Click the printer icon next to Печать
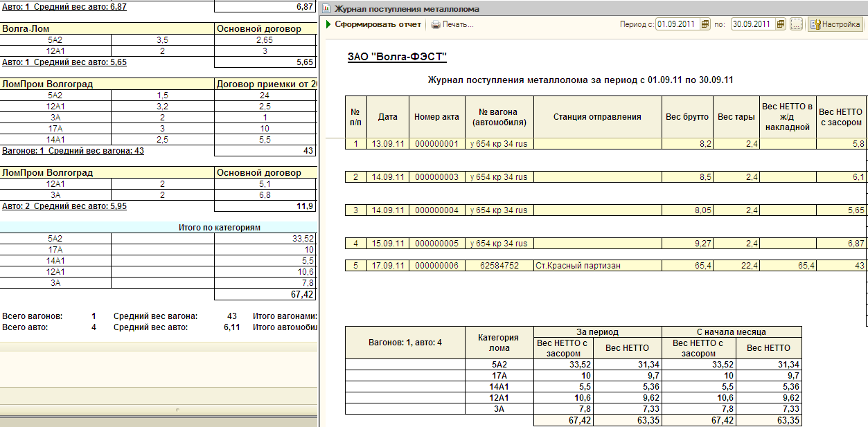 point(436,24)
